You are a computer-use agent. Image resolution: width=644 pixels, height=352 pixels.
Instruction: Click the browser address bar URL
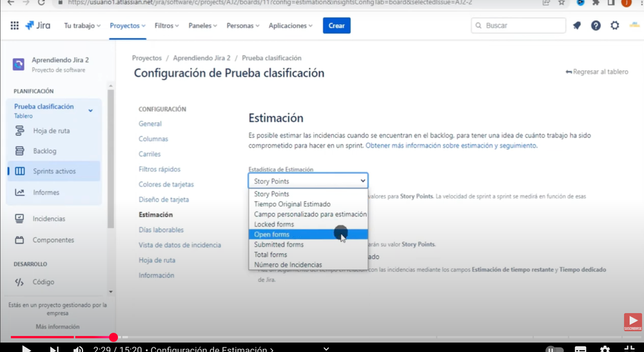(x=270, y=3)
